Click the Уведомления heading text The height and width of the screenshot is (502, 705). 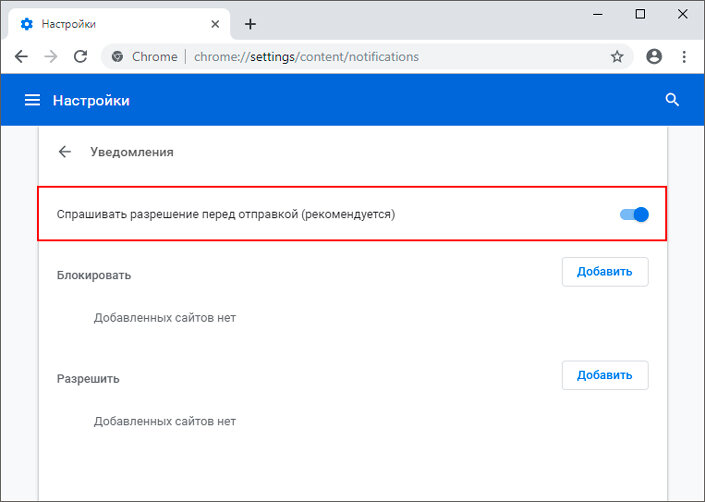132,152
